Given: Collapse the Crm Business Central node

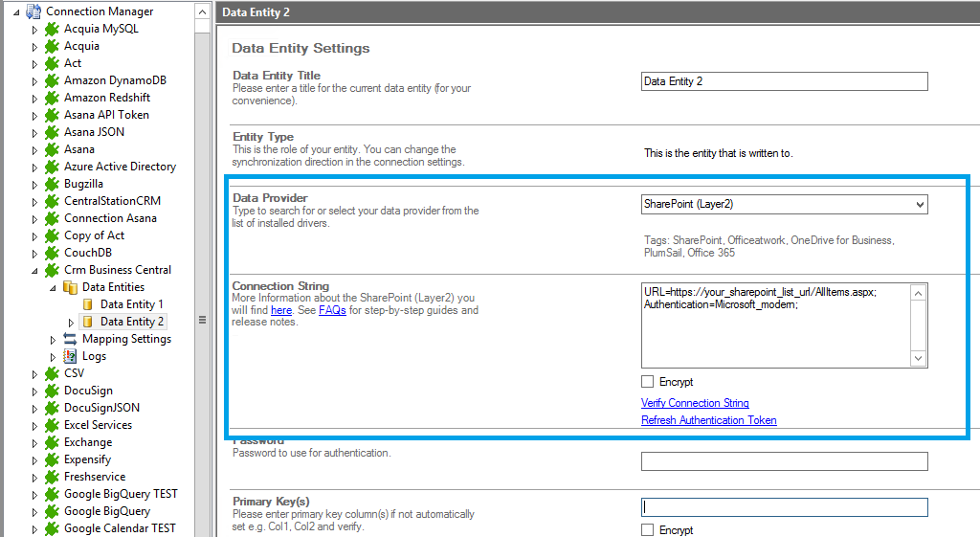Looking at the screenshot, I should (35, 270).
